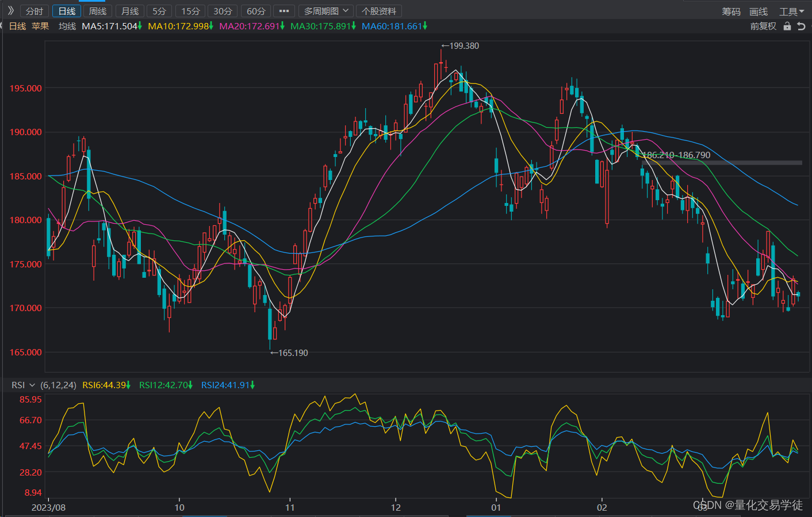The height and width of the screenshot is (517, 812).
Task: Click the 185.000 price axis label
Action: (26, 176)
